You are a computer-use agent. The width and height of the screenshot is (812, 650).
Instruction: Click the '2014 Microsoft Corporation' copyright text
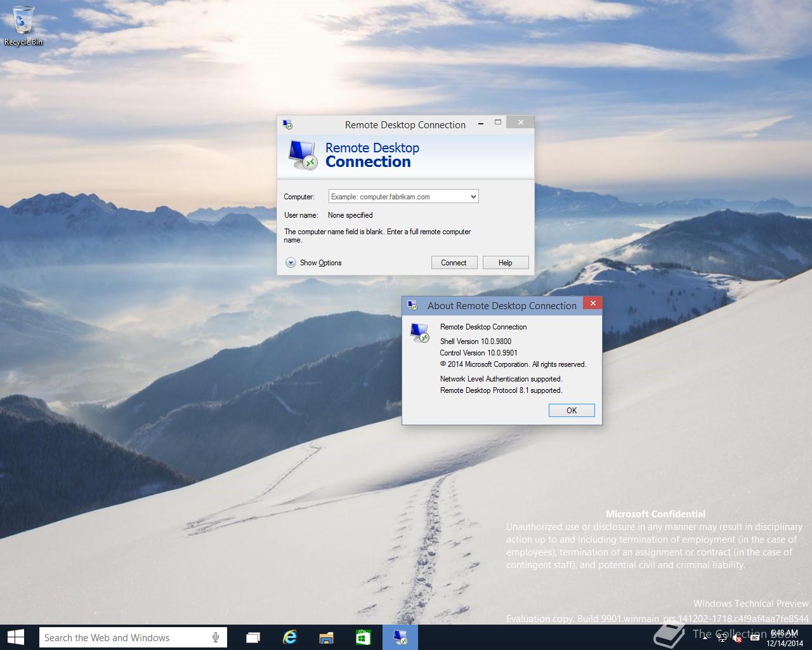point(513,364)
